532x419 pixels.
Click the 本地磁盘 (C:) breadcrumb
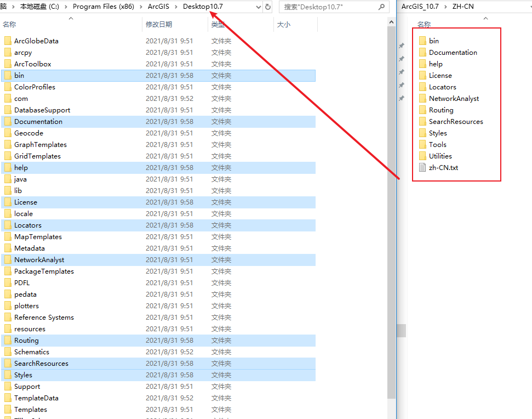[39, 7]
